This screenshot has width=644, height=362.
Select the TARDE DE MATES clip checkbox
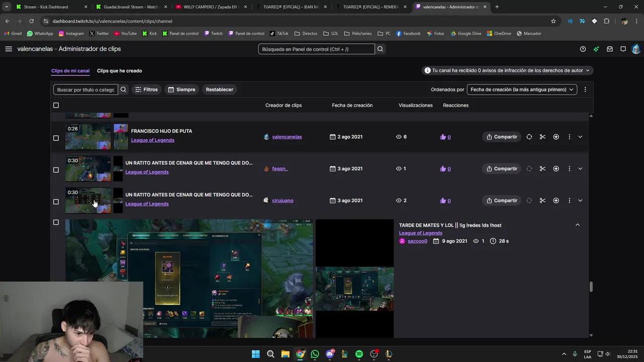tap(56, 222)
